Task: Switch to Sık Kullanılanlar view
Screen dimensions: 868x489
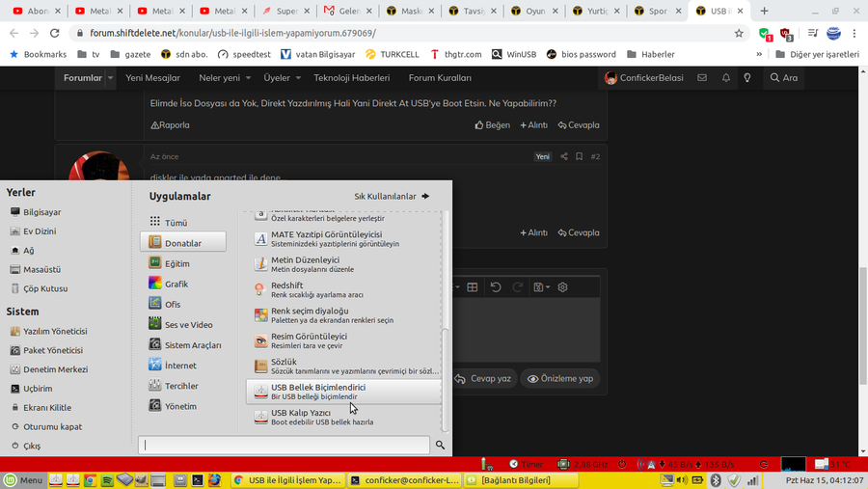Action: click(392, 196)
